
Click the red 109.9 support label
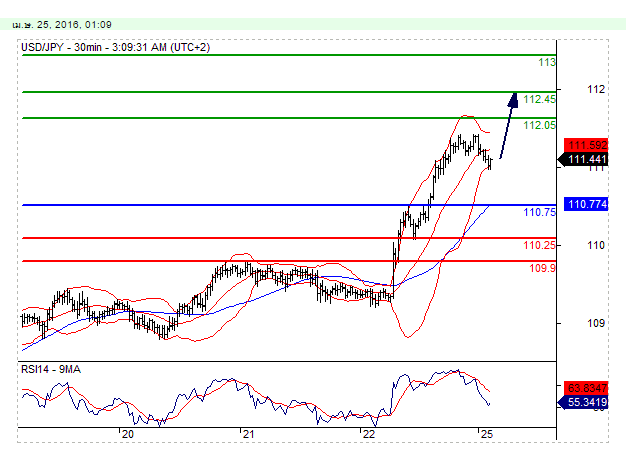pyautogui.click(x=542, y=268)
